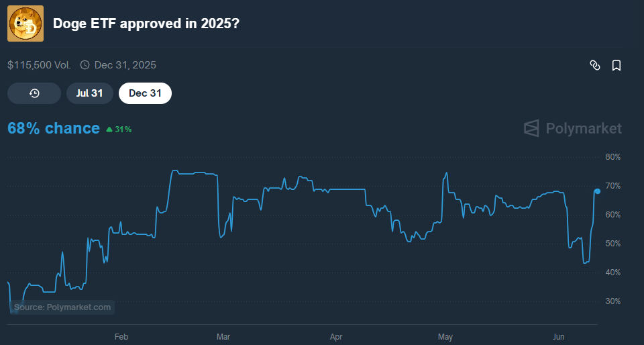The width and height of the screenshot is (644, 345).
Task: Click the Mar label on the time axis
Action: coord(223,336)
